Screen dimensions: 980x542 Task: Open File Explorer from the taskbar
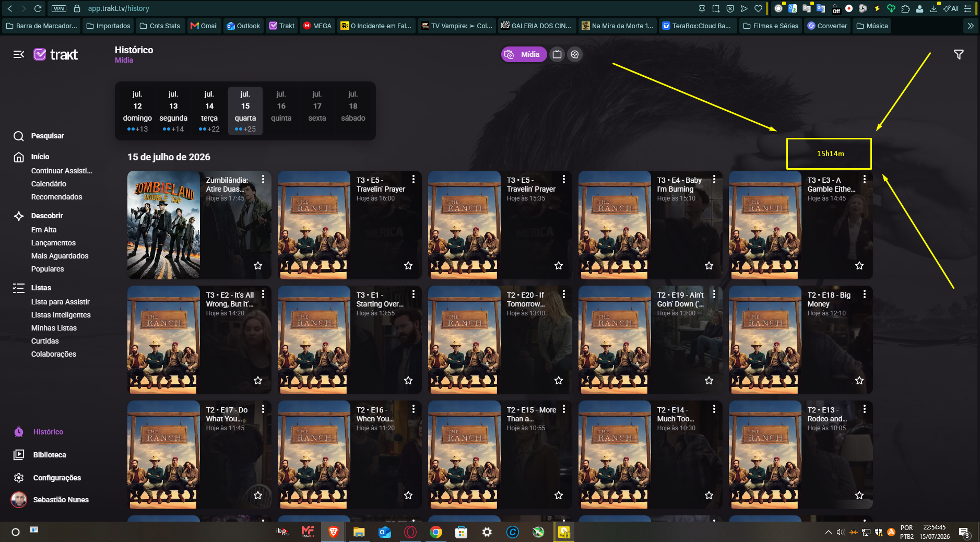359,532
